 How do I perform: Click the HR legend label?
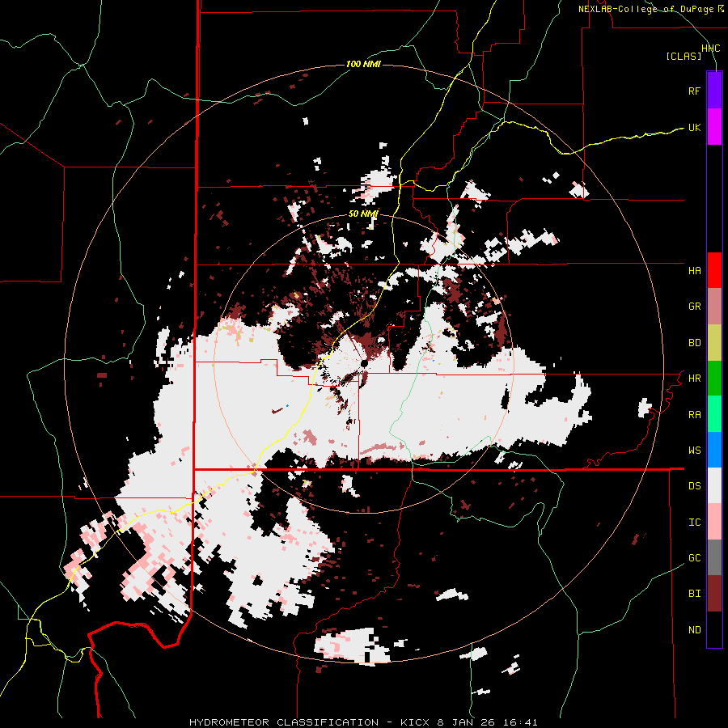(x=694, y=379)
